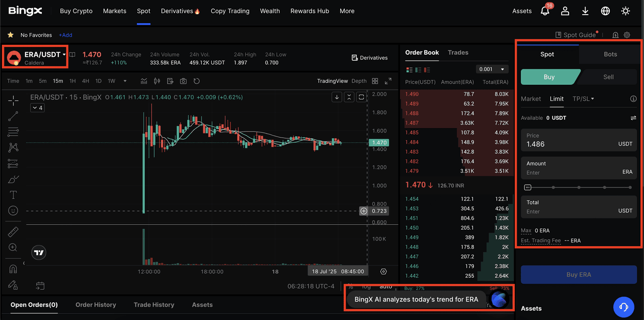Select the Market order tab
The image size is (644, 320).
point(531,99)
